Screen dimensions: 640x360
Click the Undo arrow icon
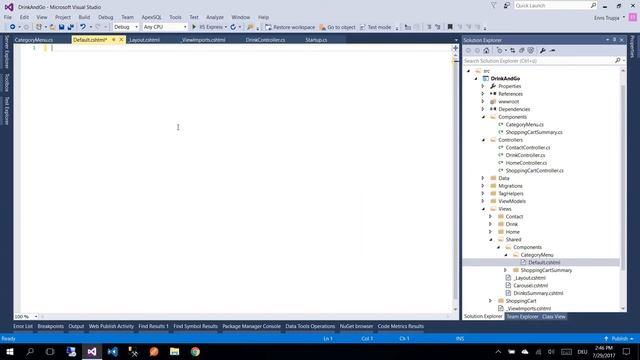click(83, 27)
